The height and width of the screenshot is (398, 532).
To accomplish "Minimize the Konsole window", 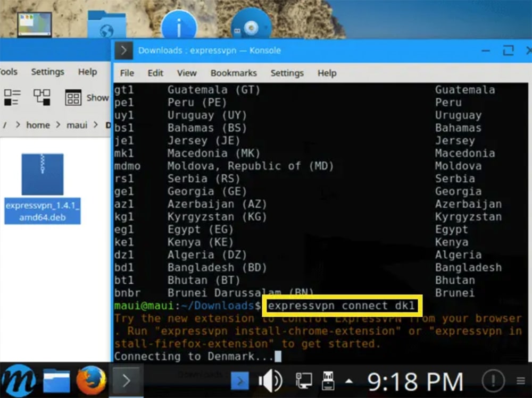I will click(x=486, y=51).
